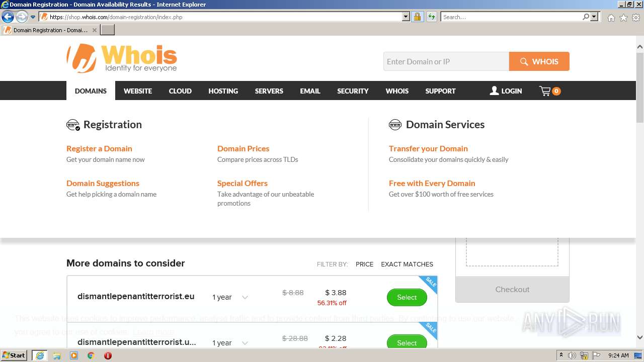Select the second listed domain at $2.28
Viewport: 644px width, 362px height.
407,342
